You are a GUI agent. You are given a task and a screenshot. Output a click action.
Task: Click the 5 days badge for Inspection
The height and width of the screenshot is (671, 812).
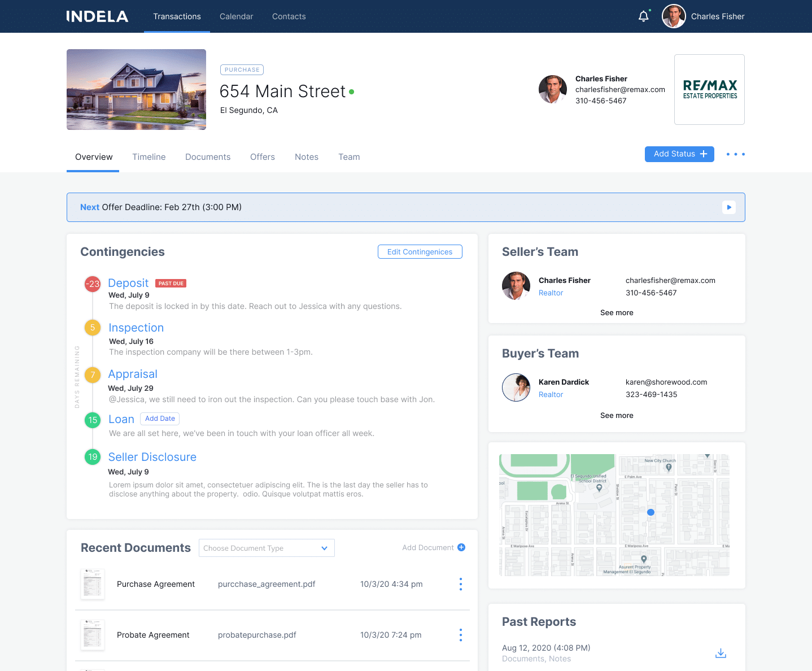(93, 328)
